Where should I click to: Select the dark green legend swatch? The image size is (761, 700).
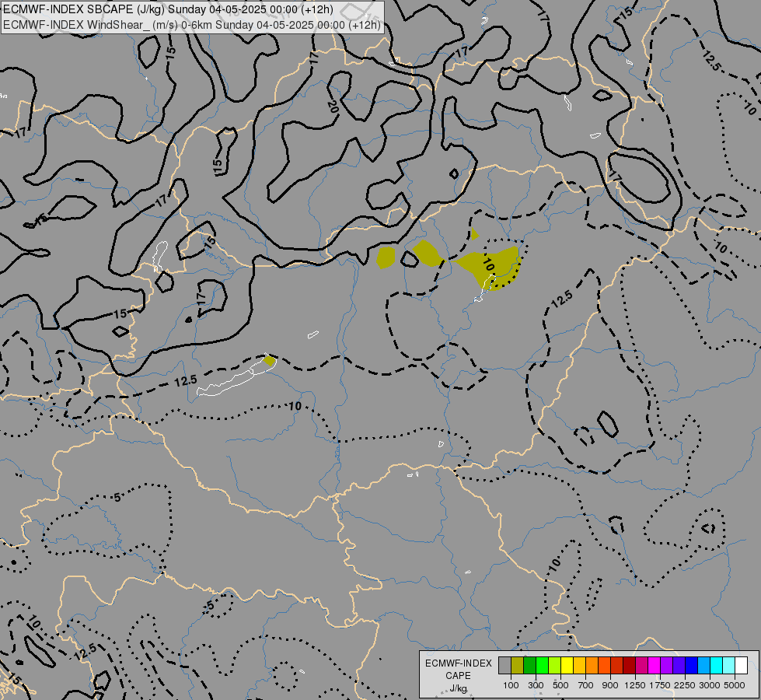click(530, 666)
